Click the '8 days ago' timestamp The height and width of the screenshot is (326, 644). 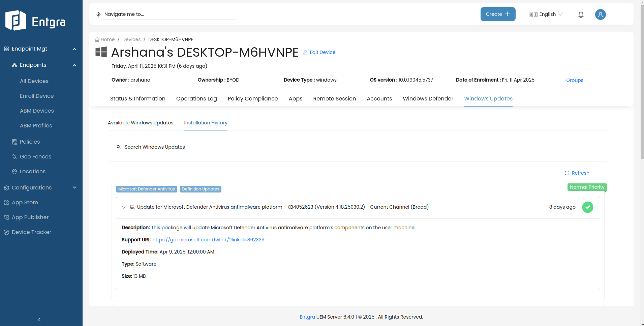(x=562, y=207)
